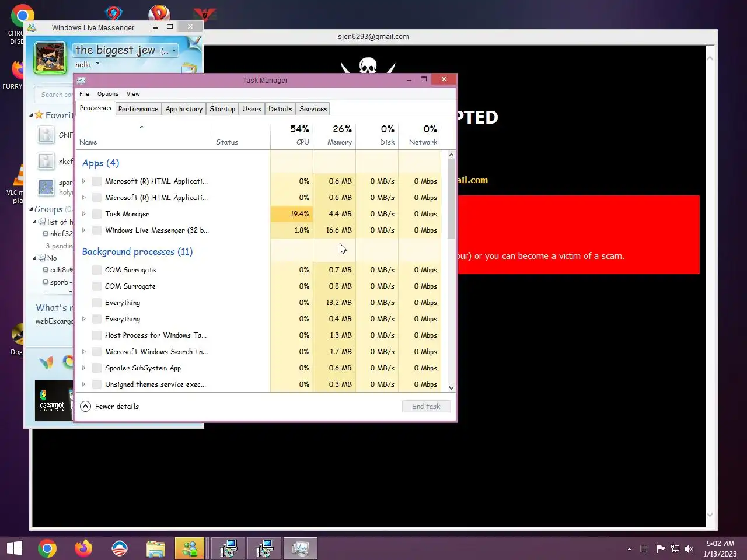747x560 pixels.
Task: Sort processes by the Name column header
Action: point(144,135)
